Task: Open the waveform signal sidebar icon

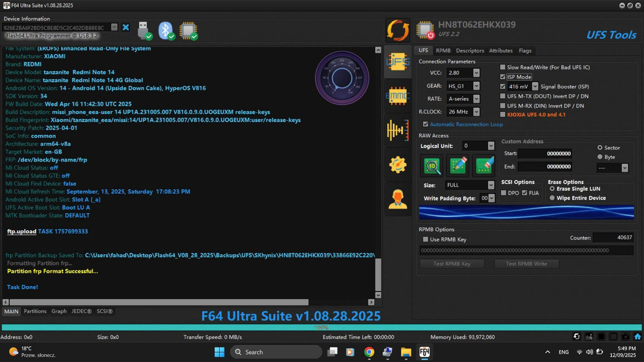Action: pos(397,130)
